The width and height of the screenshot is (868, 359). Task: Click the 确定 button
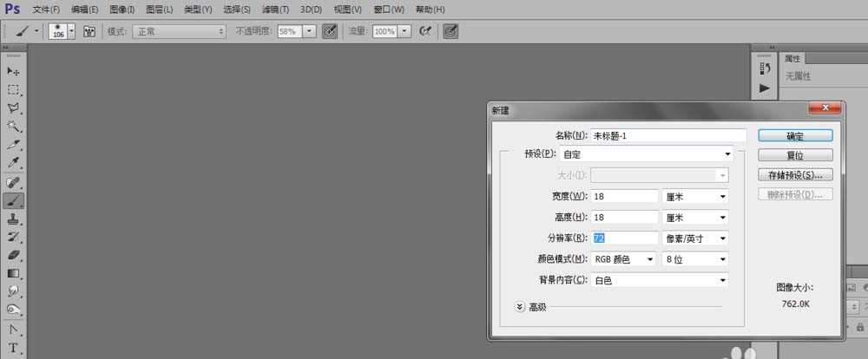pos(794,136)
